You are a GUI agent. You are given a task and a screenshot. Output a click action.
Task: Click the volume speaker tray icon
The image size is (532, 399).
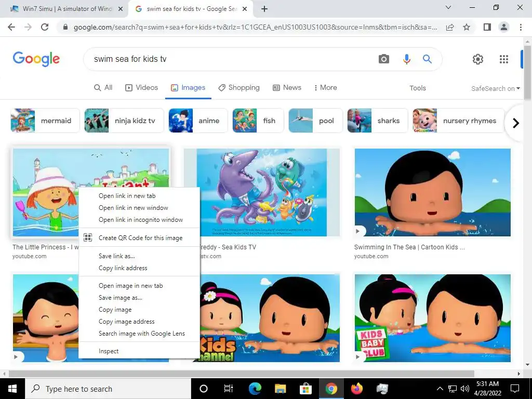point(465,389)
